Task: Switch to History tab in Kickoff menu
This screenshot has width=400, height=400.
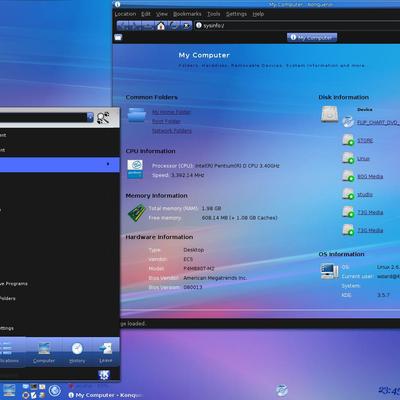Action: 77,353
